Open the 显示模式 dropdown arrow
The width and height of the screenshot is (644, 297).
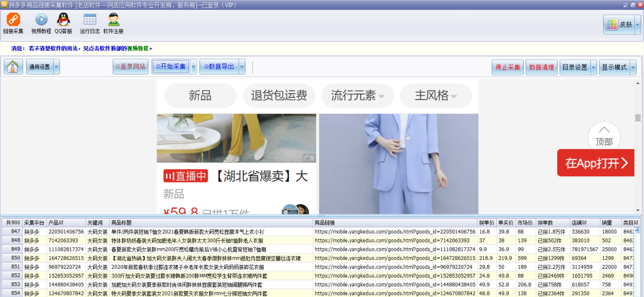coord(633,67)
